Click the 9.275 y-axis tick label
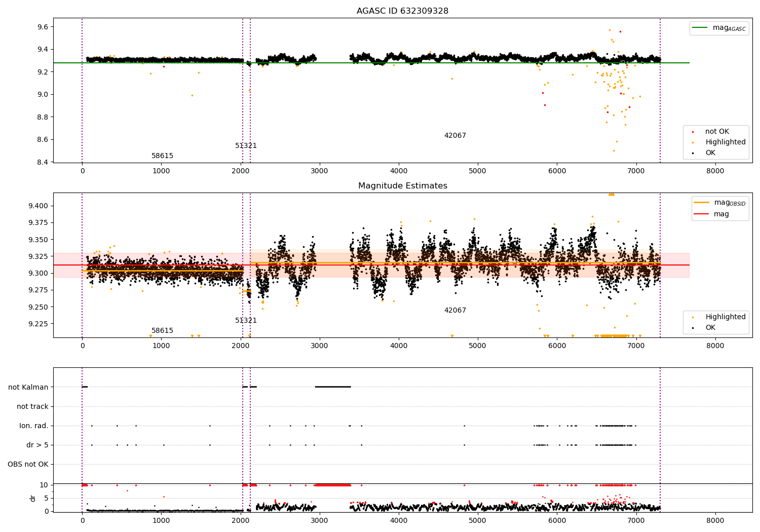The image size is (760, 532). click(40, 290)
